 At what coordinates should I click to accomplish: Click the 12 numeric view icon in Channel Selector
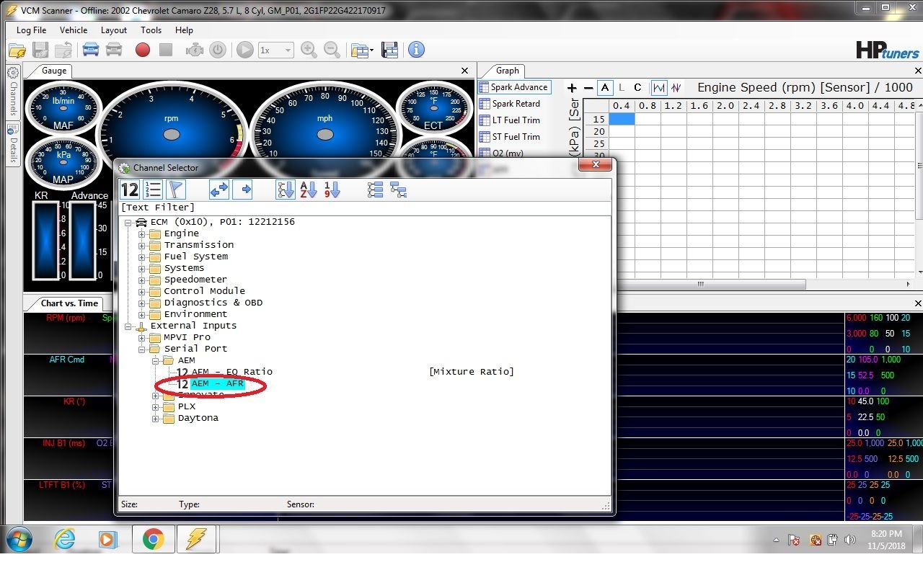pos(130,190)
